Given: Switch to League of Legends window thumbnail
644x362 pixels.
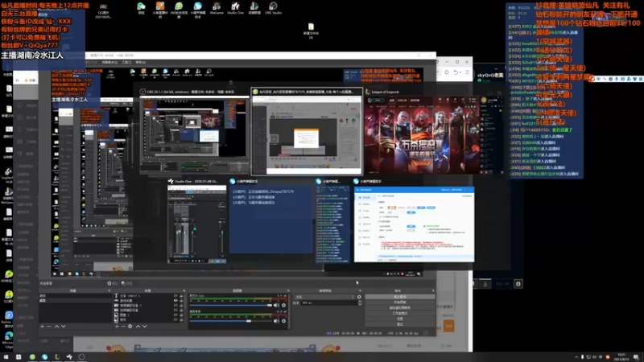Looking at the screenshot, I should (435, 131).
